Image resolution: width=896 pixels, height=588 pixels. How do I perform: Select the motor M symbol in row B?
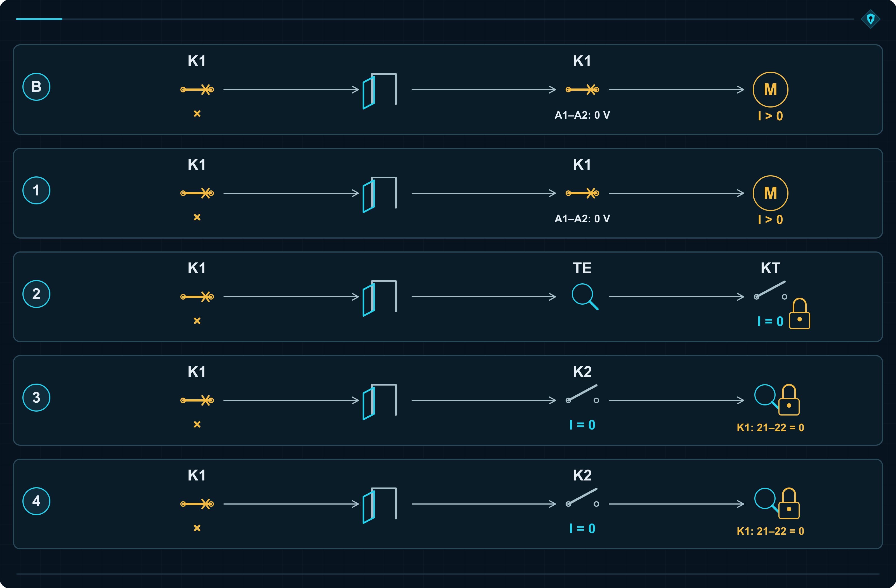(770, 90)
